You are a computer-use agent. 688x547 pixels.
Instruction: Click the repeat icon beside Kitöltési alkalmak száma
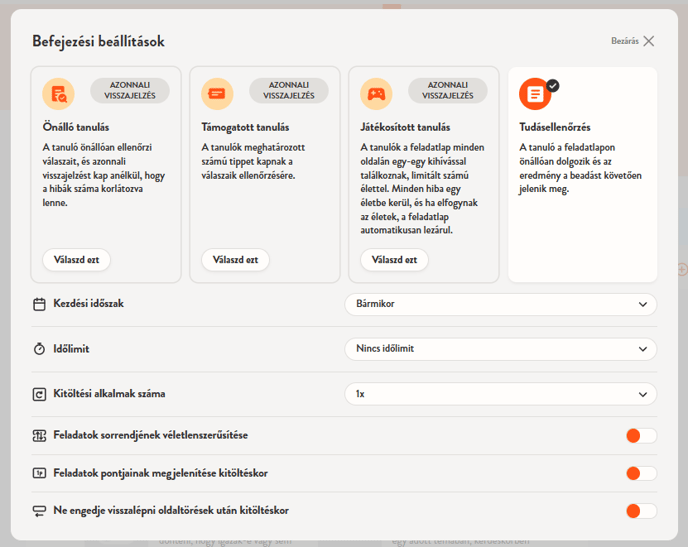40,394
